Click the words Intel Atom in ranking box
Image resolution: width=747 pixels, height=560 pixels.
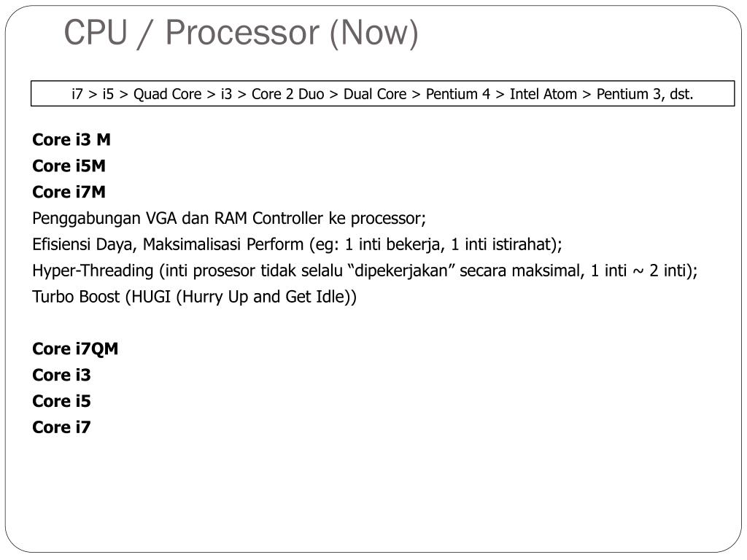pos(543,94)
